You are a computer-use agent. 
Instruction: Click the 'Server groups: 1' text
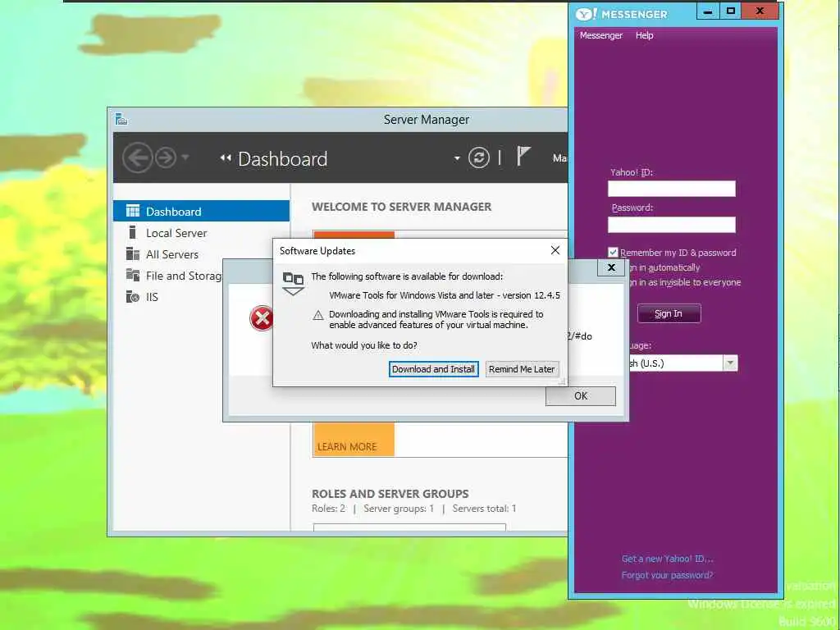click(x=399, y=509)
